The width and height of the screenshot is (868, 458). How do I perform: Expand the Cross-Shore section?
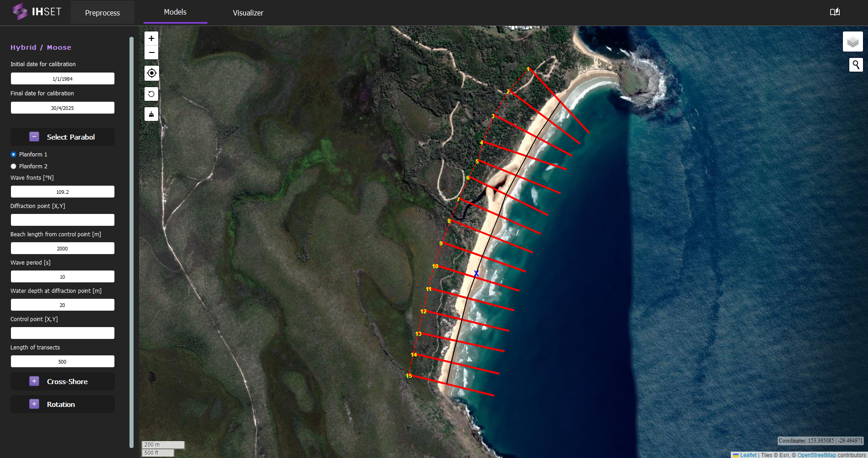34,381
